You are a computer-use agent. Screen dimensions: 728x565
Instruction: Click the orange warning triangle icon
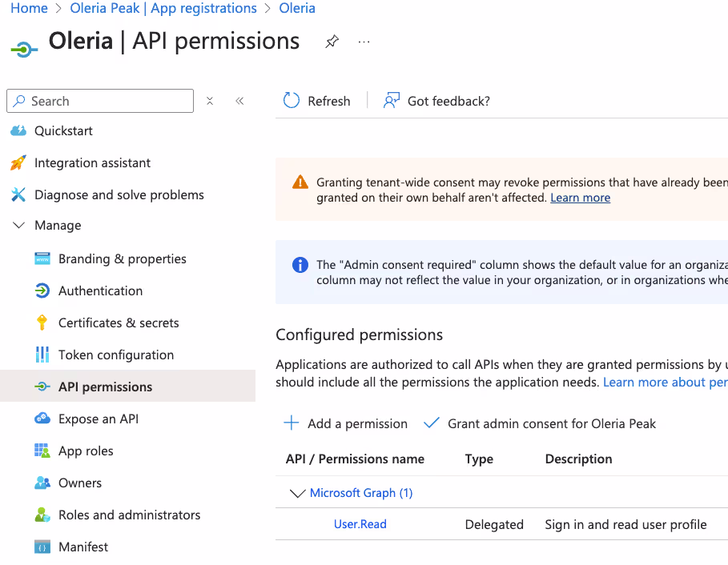tap(300, 182)
